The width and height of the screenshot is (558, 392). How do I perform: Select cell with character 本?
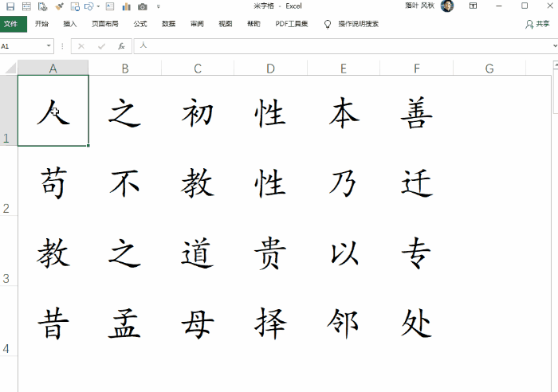click(x=344, y=111)
